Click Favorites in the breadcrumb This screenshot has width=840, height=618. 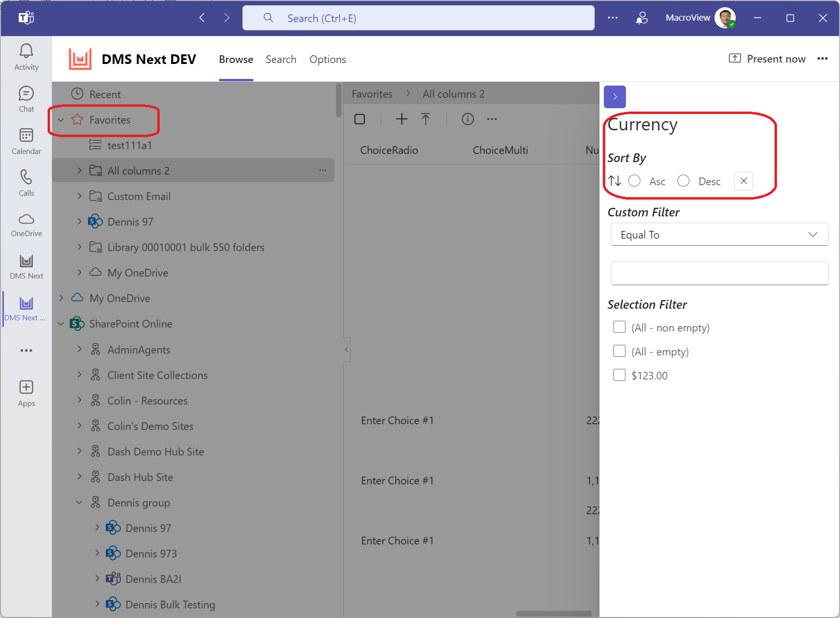click(372, 94)
